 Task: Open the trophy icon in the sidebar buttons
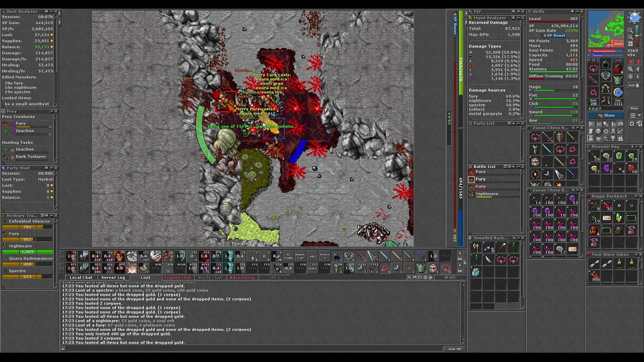pyautogui.click(x=613, y=138)
